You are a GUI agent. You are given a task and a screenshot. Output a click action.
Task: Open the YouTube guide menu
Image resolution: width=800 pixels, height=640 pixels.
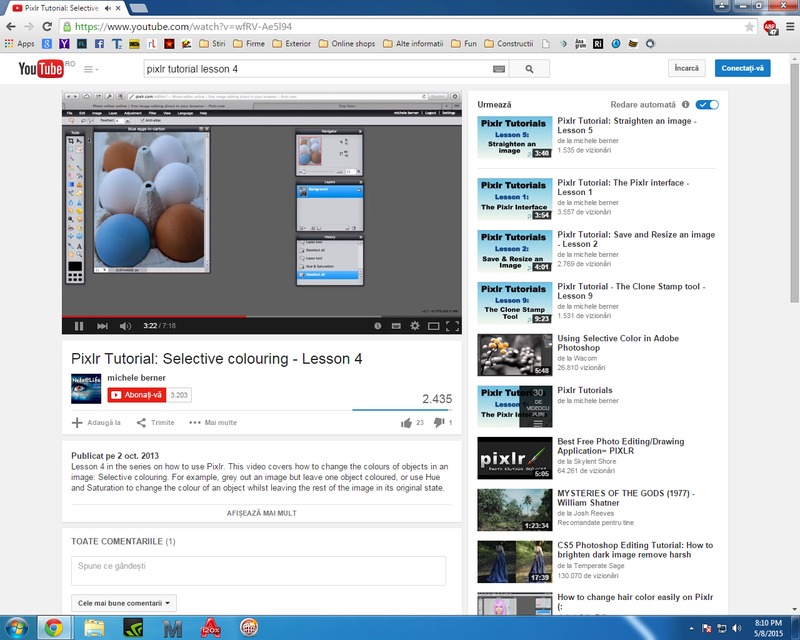(91, 69)
